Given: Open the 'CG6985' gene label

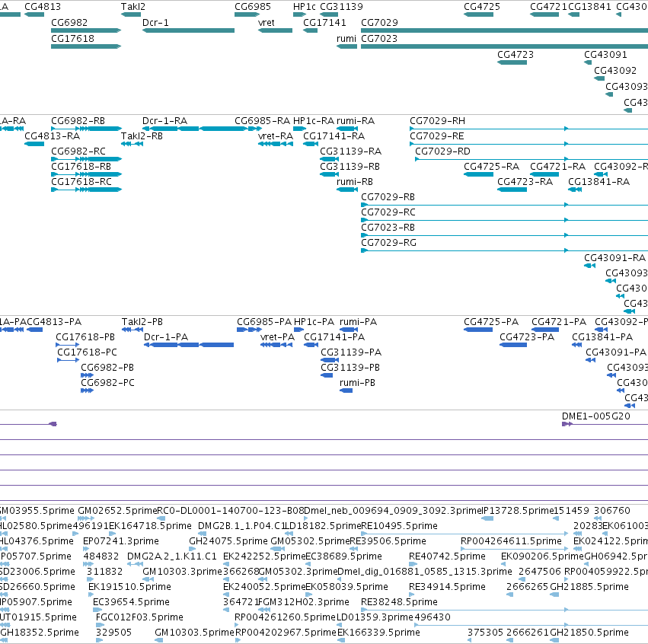Looking at the screenshot, I should click(253, 7).
